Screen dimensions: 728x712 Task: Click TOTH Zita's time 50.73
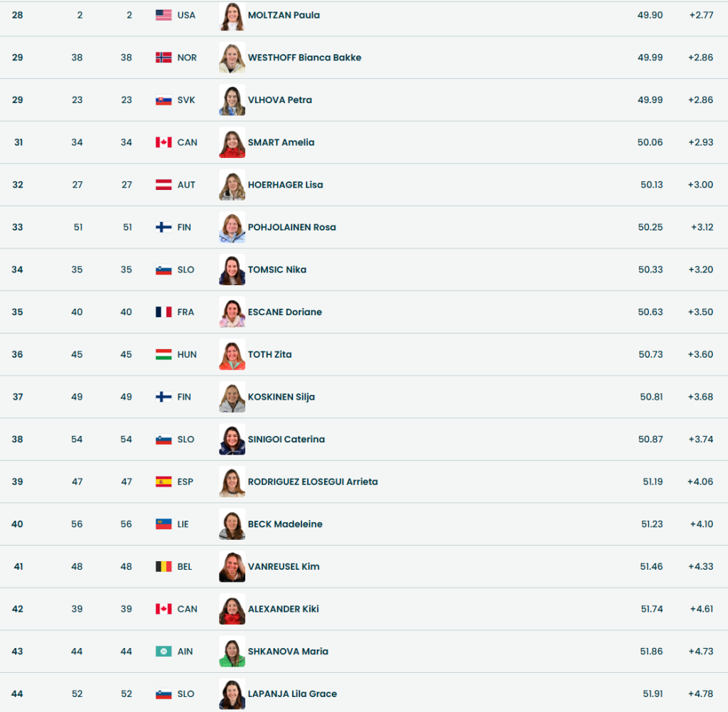651,354
